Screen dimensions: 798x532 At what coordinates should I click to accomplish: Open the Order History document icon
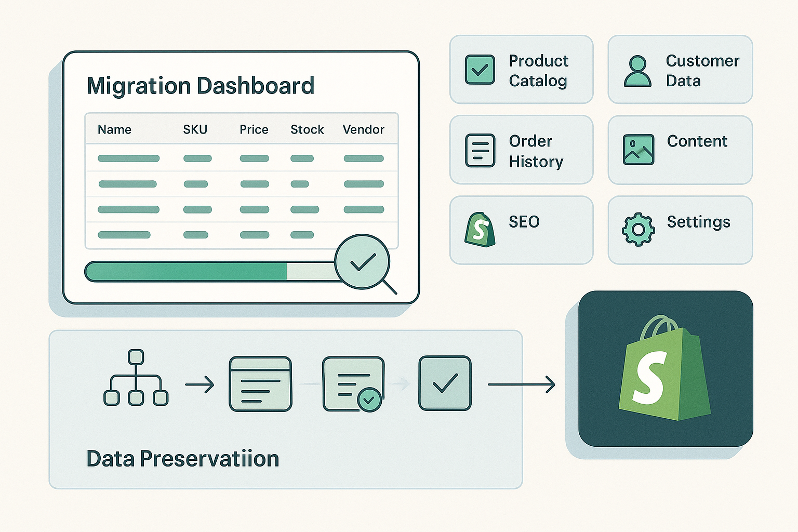(x=480, y=150)
